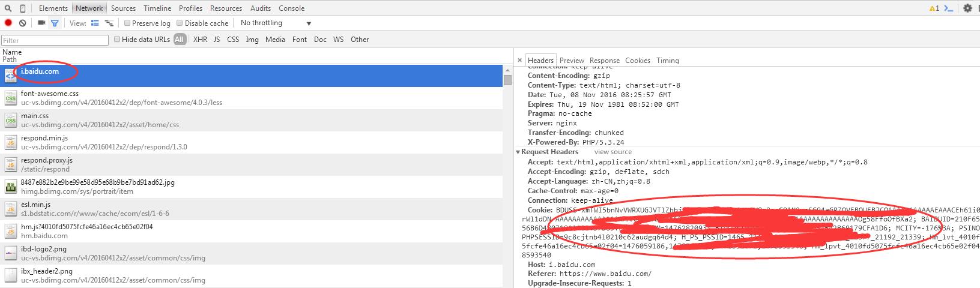This screenshot has height=288, width=980.
Task: Switch to the Response detail tab
Action: pyautogui.click(x=605, y=61)
